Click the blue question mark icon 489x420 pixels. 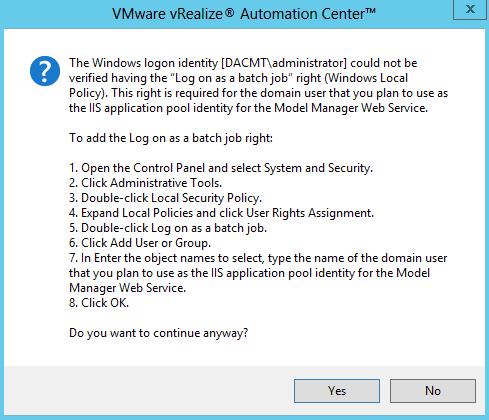tap(45, 71)
